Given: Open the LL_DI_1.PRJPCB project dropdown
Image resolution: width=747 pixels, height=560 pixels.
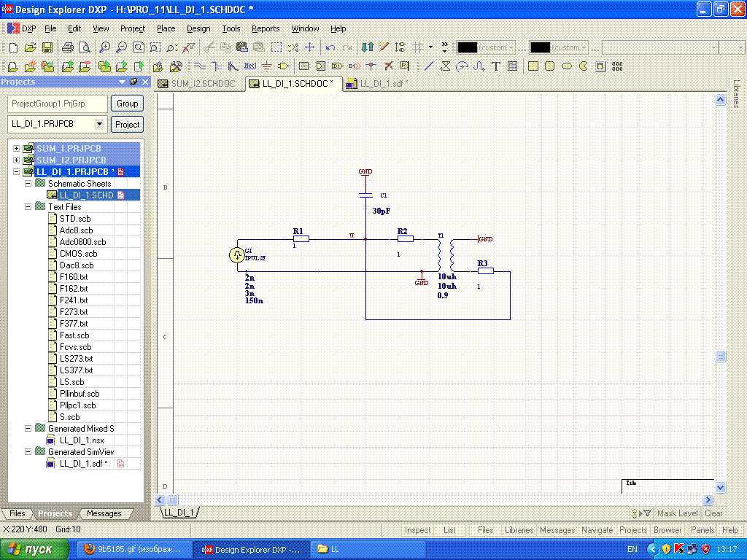Looking at the screenshot, I should click(x=99, y=125).
